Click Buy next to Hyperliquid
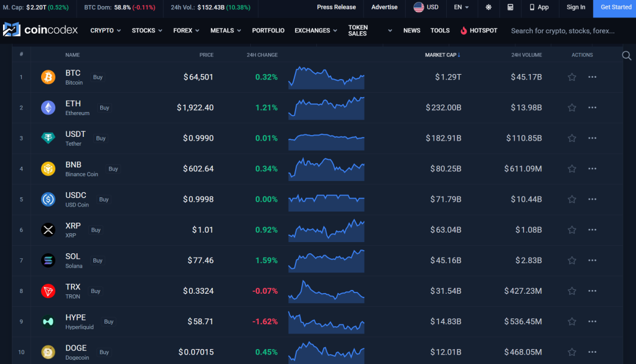Viewport: 636px width, 364px height. tap(109, 322)
